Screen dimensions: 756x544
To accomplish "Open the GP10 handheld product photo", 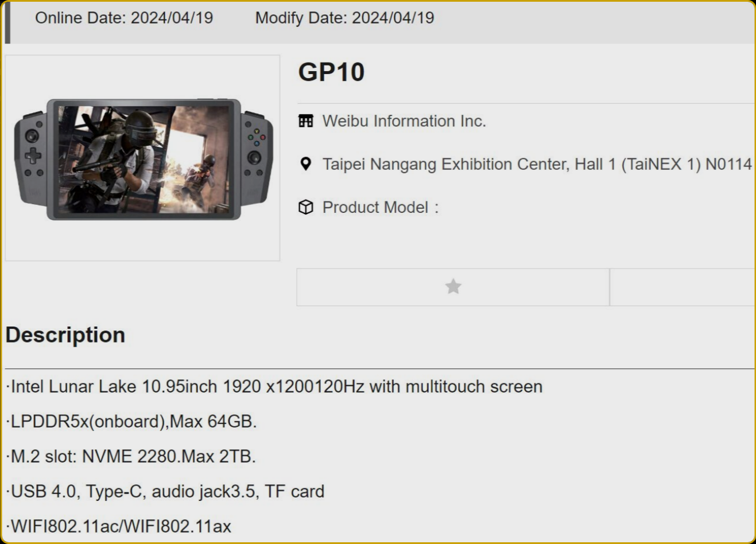I will tap(143, 158).
